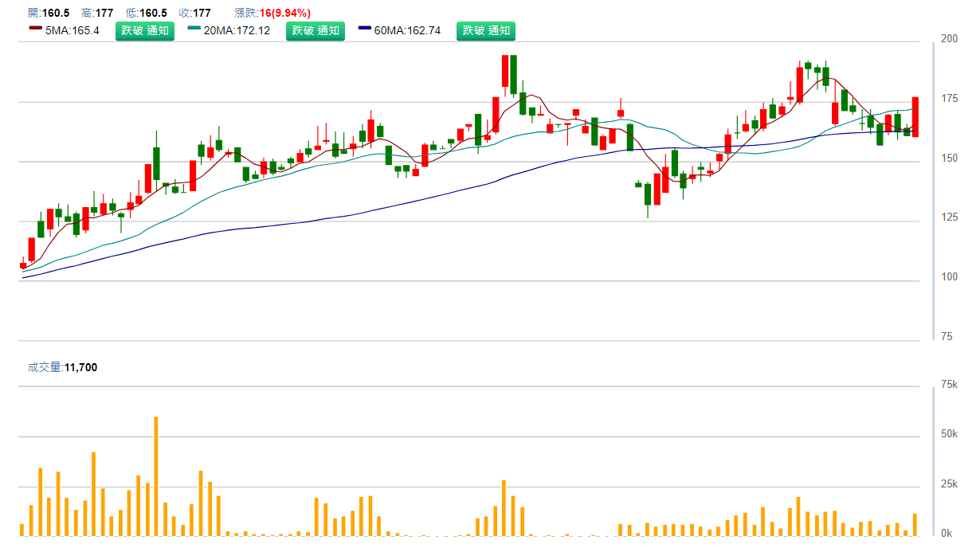This screenshot has height=548, width=980.
Task: Click the latest red candlestick at far right
Action: pos(915,116)
